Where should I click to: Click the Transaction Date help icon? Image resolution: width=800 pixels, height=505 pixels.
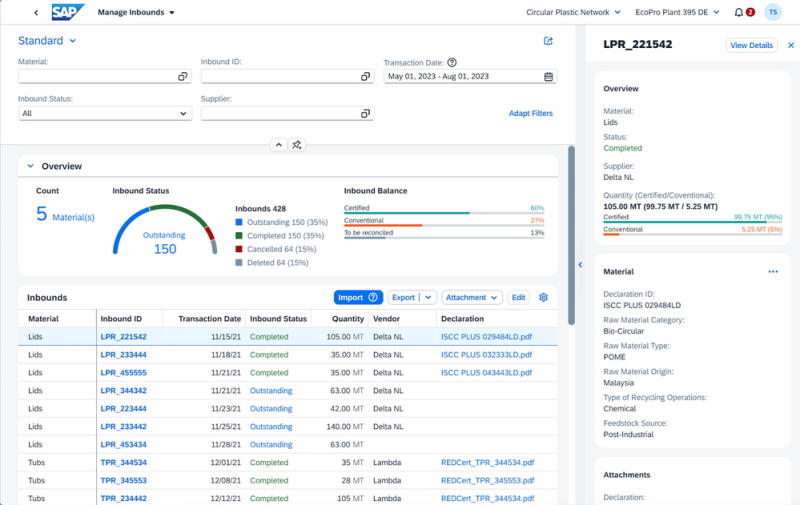click(452, 62)
